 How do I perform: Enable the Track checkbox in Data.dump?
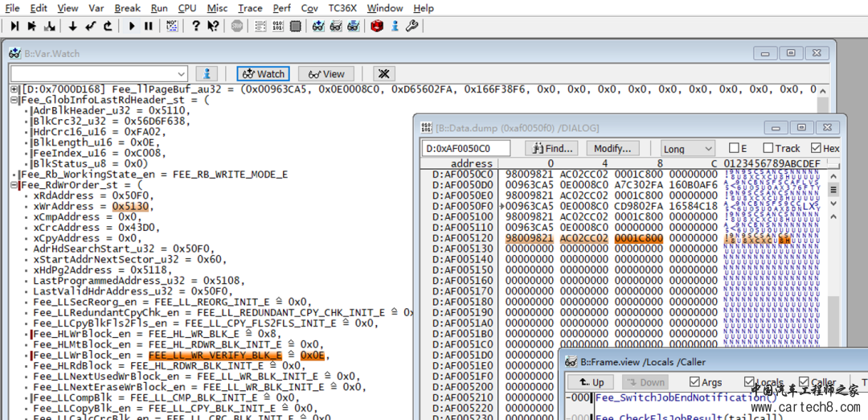pos(768,148)
